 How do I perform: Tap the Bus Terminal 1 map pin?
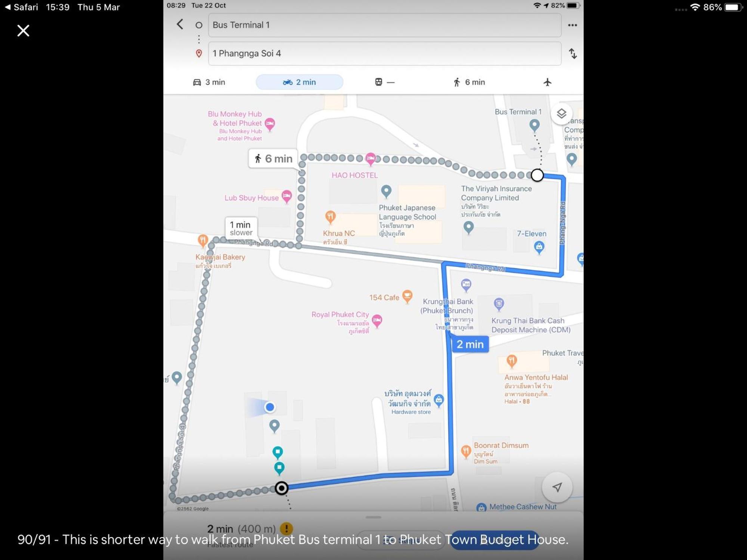(534, 125)
